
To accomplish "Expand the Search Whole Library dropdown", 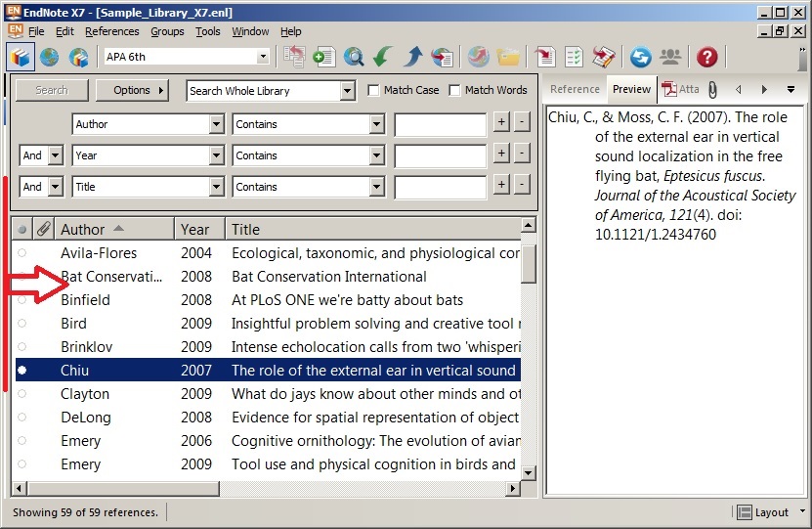I will (x=347, y=91).
